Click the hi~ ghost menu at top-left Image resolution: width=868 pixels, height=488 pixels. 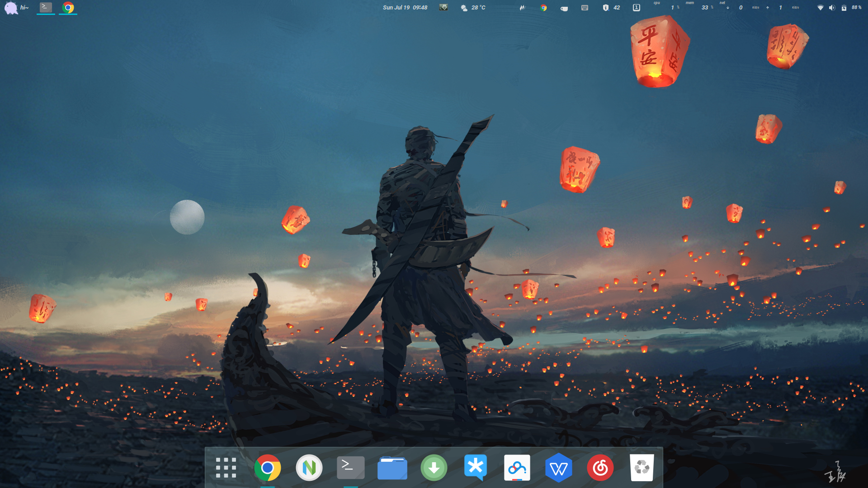point(16,8)
